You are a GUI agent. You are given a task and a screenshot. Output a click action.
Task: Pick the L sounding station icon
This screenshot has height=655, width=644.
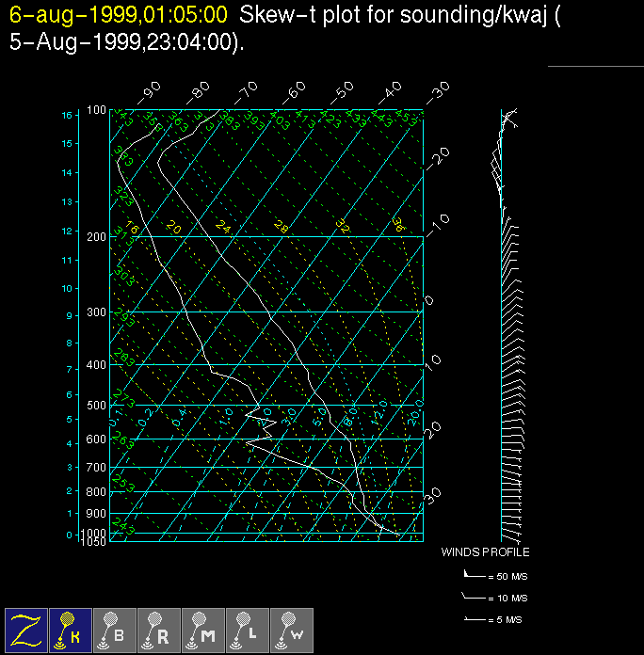pos(248,630)
